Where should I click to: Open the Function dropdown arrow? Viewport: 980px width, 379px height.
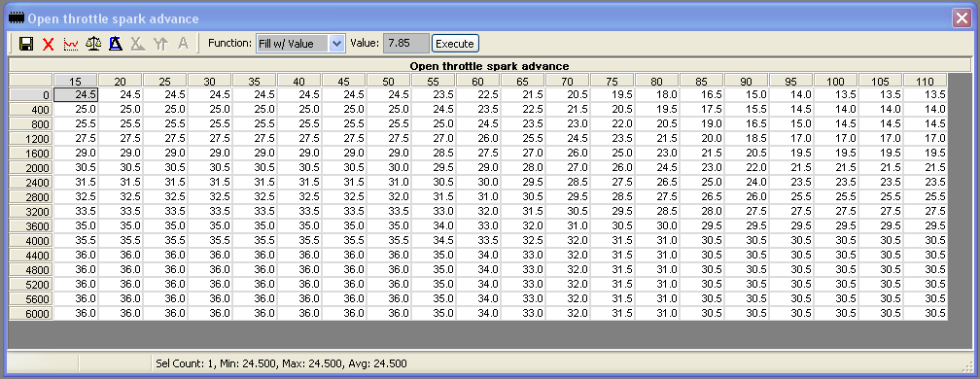336,44
